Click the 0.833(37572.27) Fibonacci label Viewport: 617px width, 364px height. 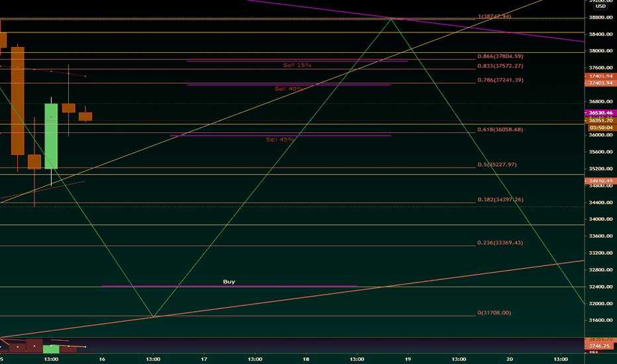click(500, 66)
